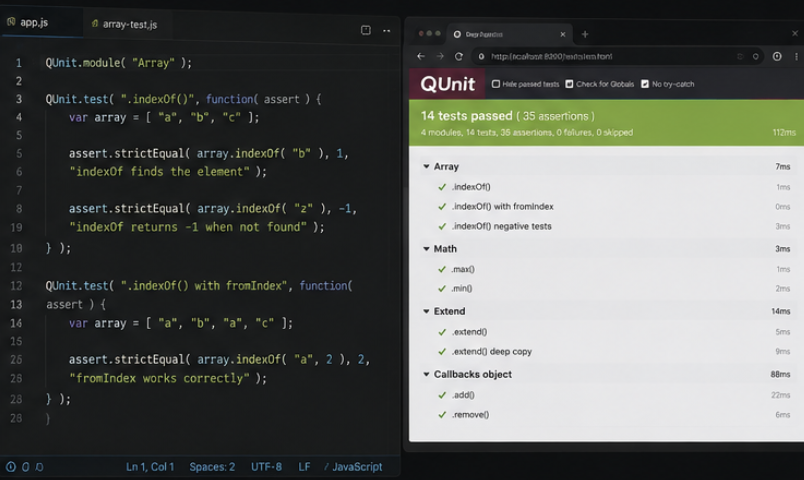Click the browser address bar URL
The image size is (804, 480).
551,56
